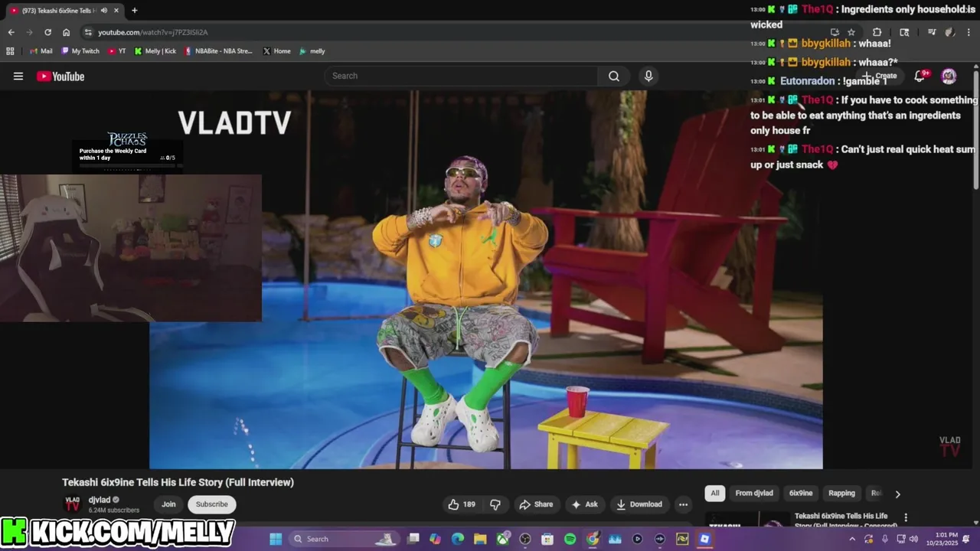The height and width of the screenshot is (551, 980).
Task: Click the Join channel button
Action: pyautogui.click(x=168, y=504)
